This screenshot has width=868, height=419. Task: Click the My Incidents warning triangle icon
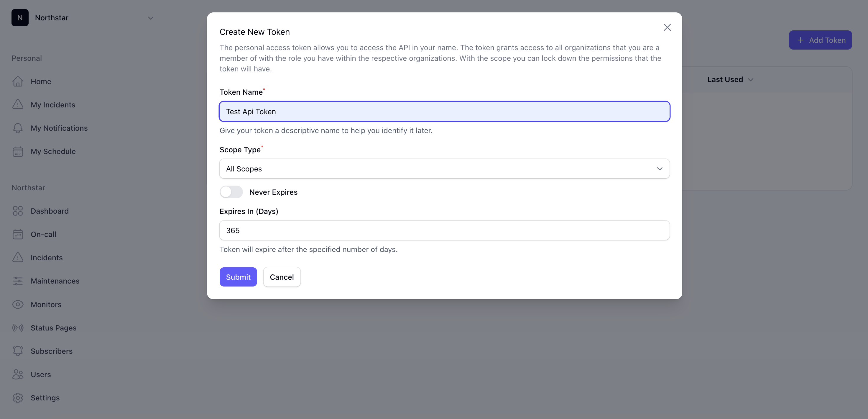click(18, 104)
